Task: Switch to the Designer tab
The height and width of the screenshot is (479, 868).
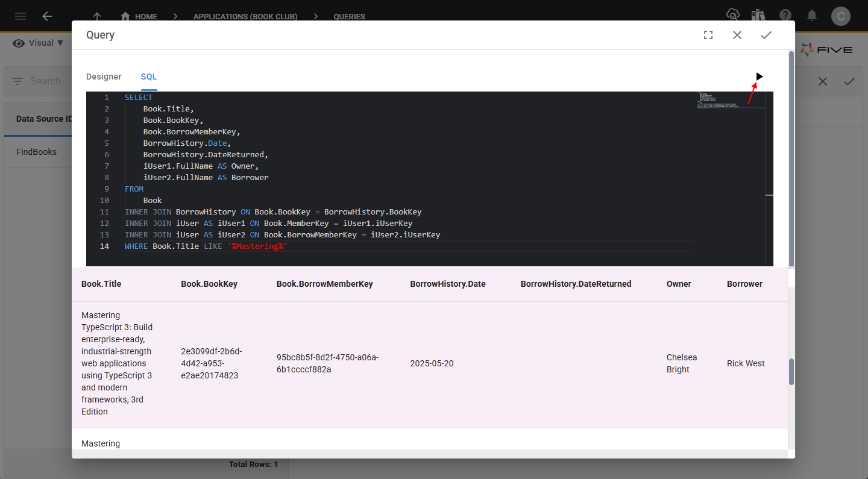Action: point(104,77)
